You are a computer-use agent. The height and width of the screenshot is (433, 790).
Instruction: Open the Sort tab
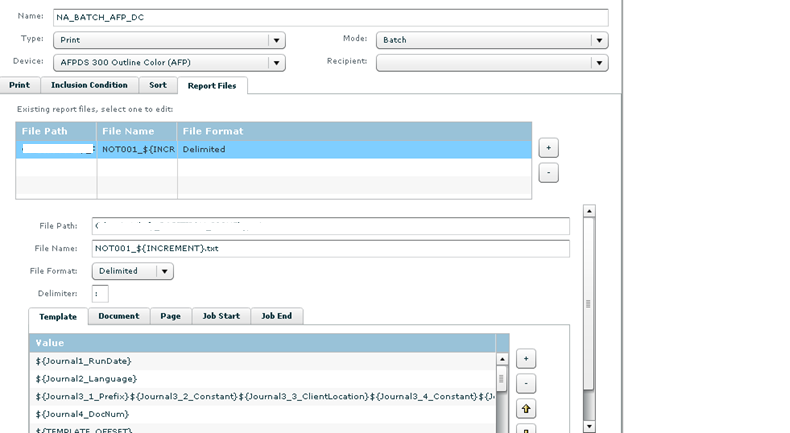pyautogui.click(x=158, y=86)
